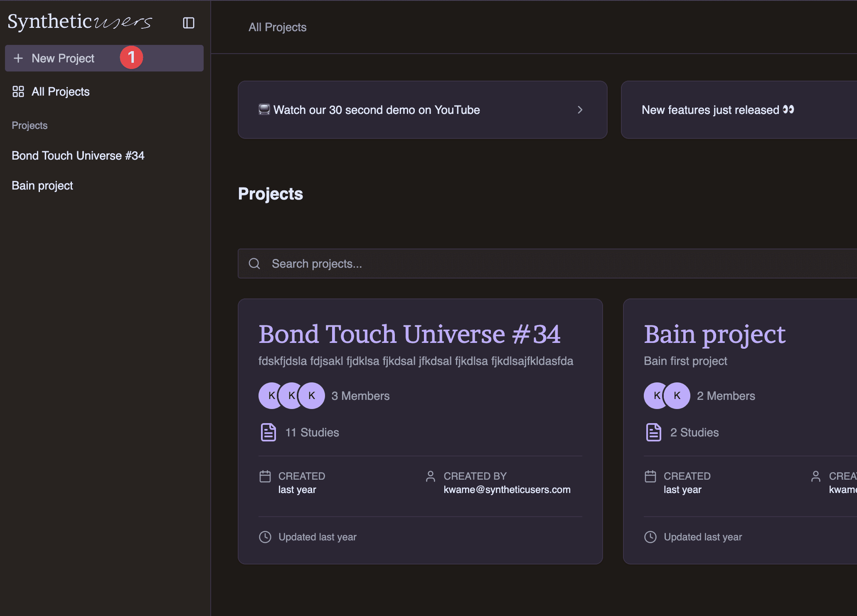This screenshot has height=616, width=857.
Task: Open the Bain project card title
Action: pyautogui.click(x=715, y=334)
